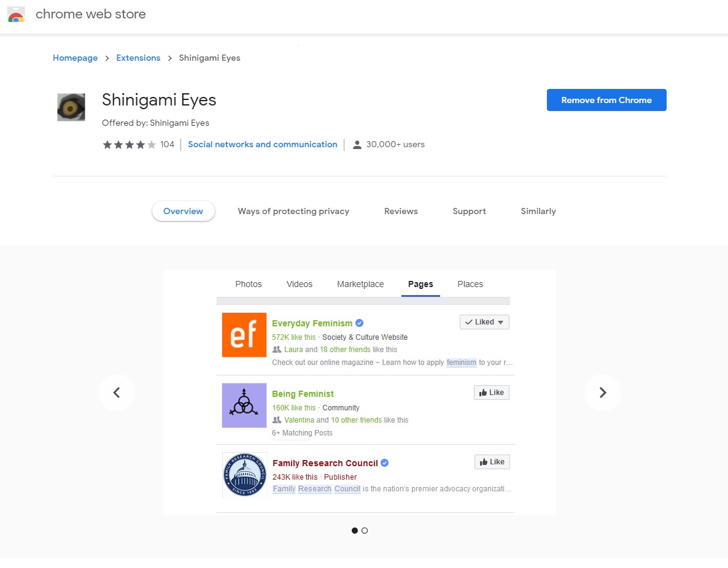
Task: Click 160K like this text
Action: tap(294, 408)
